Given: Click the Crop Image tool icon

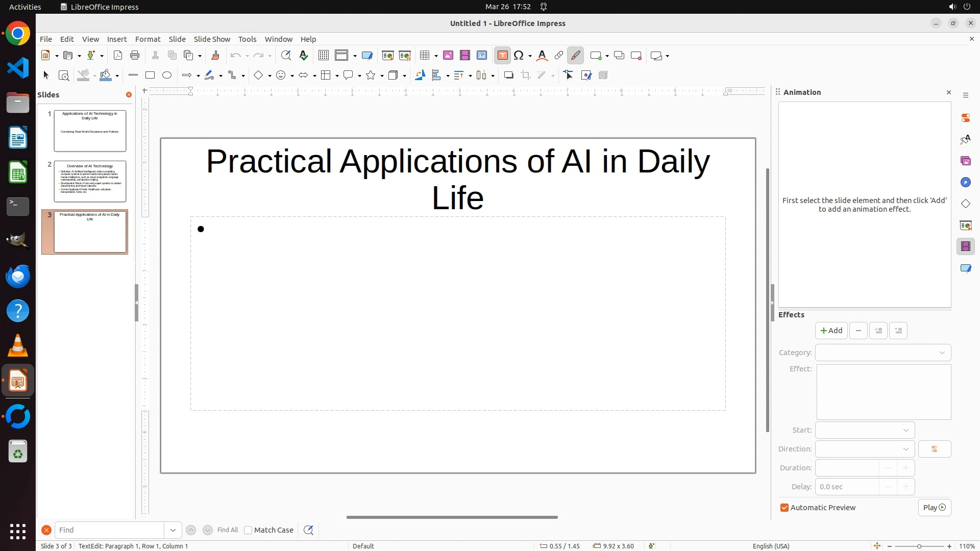Looking at the screenshot, I should [526, 76].
